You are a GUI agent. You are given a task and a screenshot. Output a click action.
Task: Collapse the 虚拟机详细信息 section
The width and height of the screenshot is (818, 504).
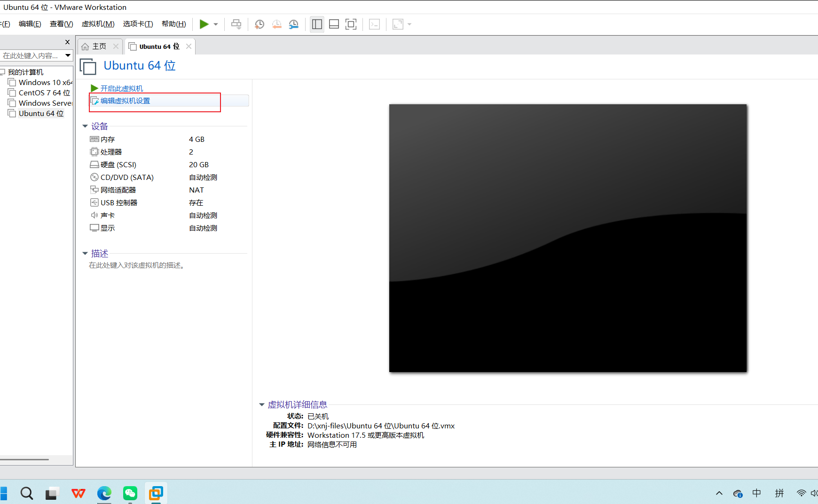pos(262,404)
